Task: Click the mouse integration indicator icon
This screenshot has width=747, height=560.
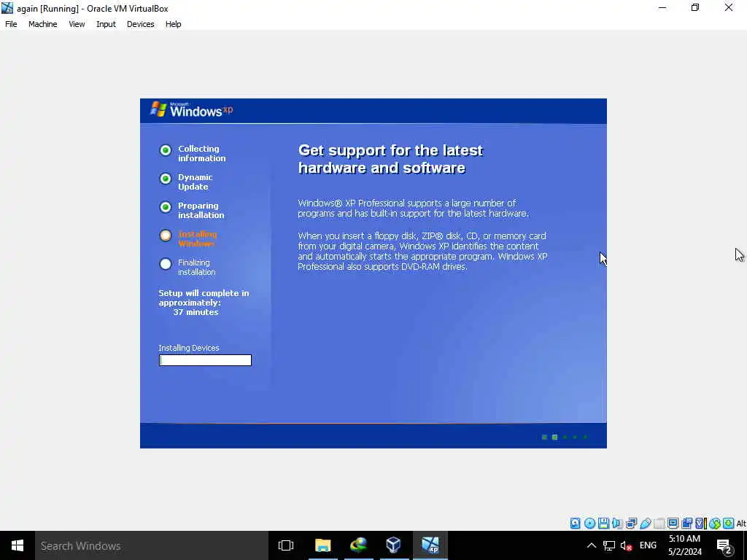Action: pos(715,524)
